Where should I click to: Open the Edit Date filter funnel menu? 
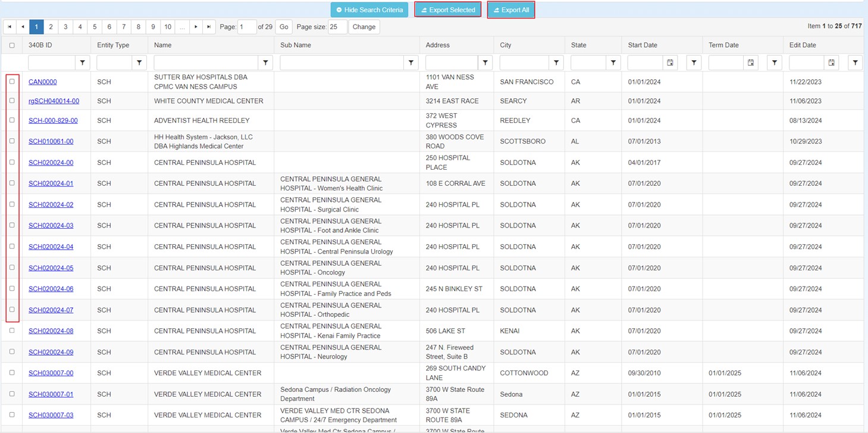855,63
